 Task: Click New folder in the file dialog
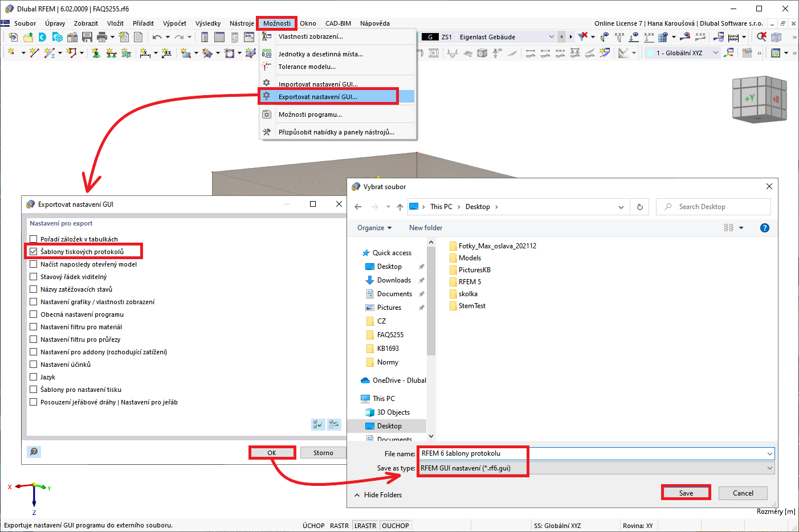point(426,228)
